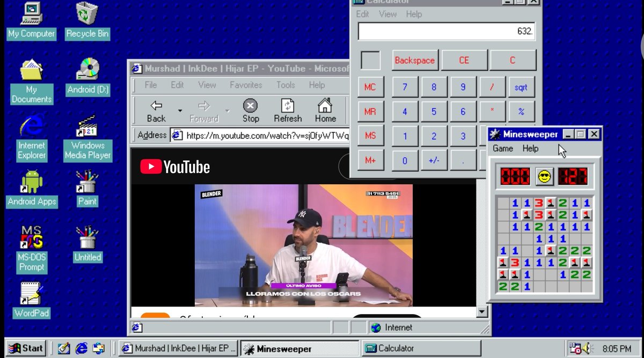Click the page icon in address bar
Image resolution: width=644 pixels, height=358 pixels.
tap(177, 136)
